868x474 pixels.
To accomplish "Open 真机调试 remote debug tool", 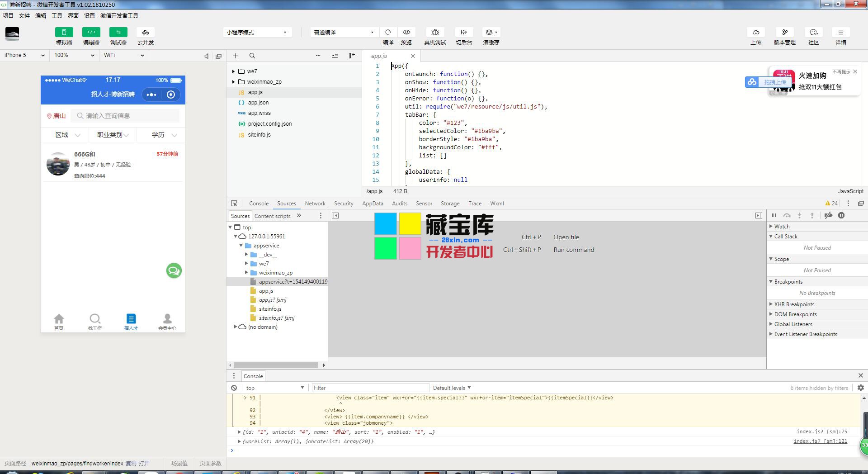I will point(435,32).
